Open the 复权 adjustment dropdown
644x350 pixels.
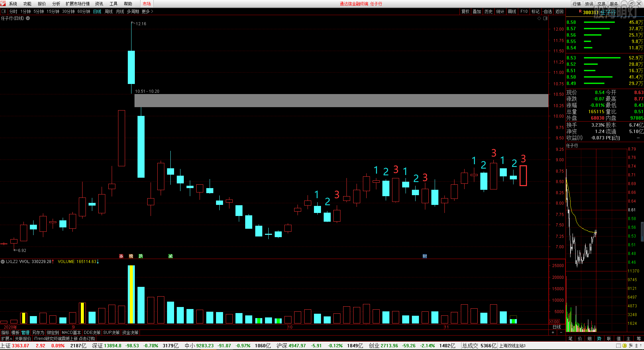point(466,11)
